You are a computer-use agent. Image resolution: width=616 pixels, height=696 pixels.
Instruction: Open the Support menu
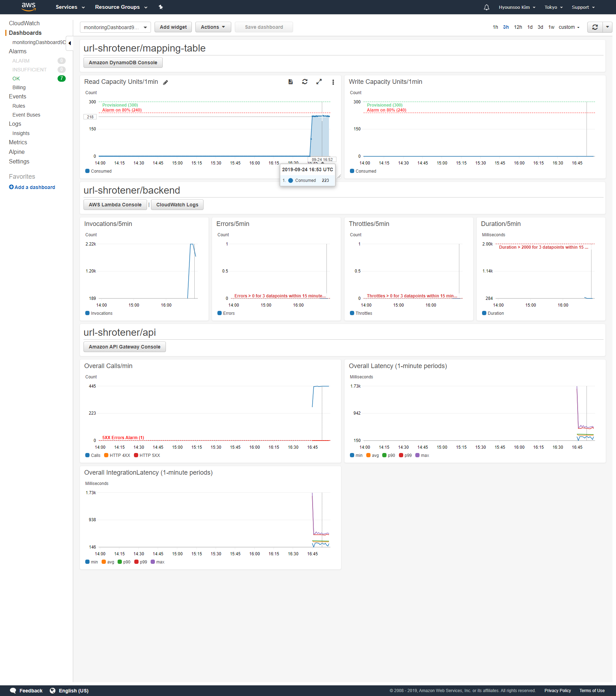583,7
